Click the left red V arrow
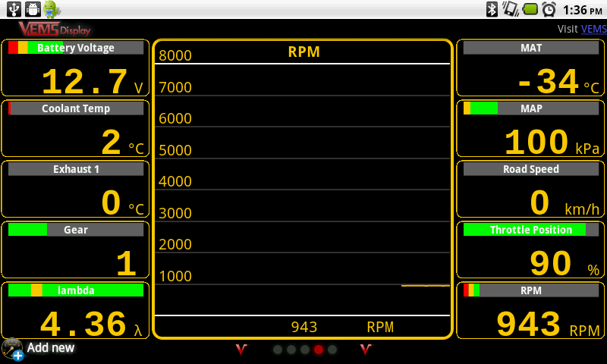Image resolution: width=607 pixels, height=364 pixels. pos(241,350)
